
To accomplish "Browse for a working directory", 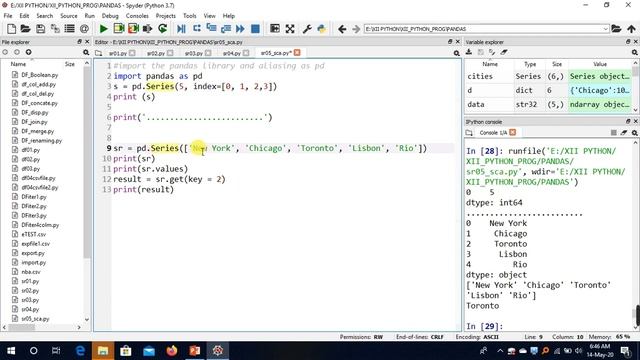I will point(616,29).
